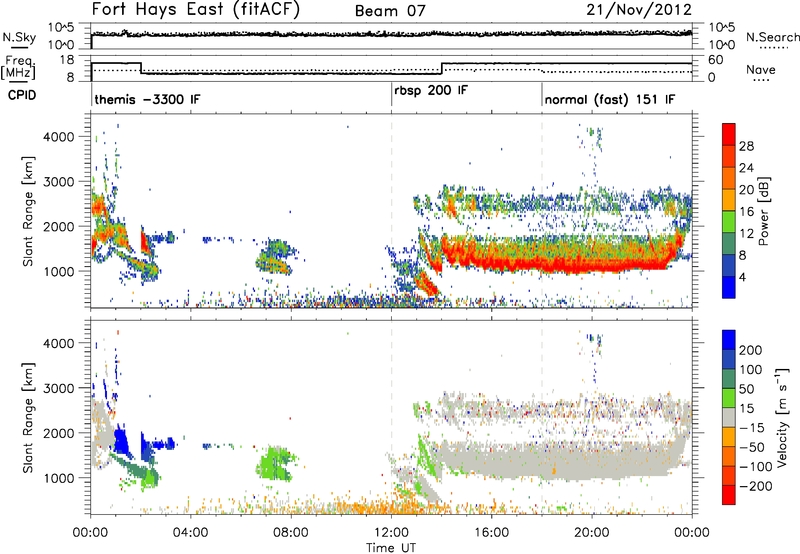Image resolution: width=800 pixels, height=554 pixels.
Task: Click the 'Power [dB]' color bar label
Action: point(764,211)
